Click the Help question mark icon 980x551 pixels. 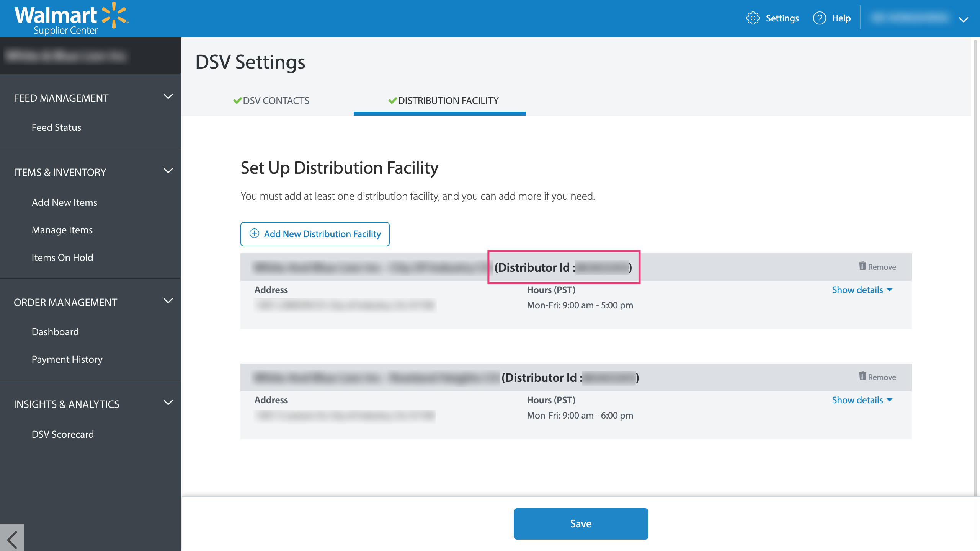[819, 18]
